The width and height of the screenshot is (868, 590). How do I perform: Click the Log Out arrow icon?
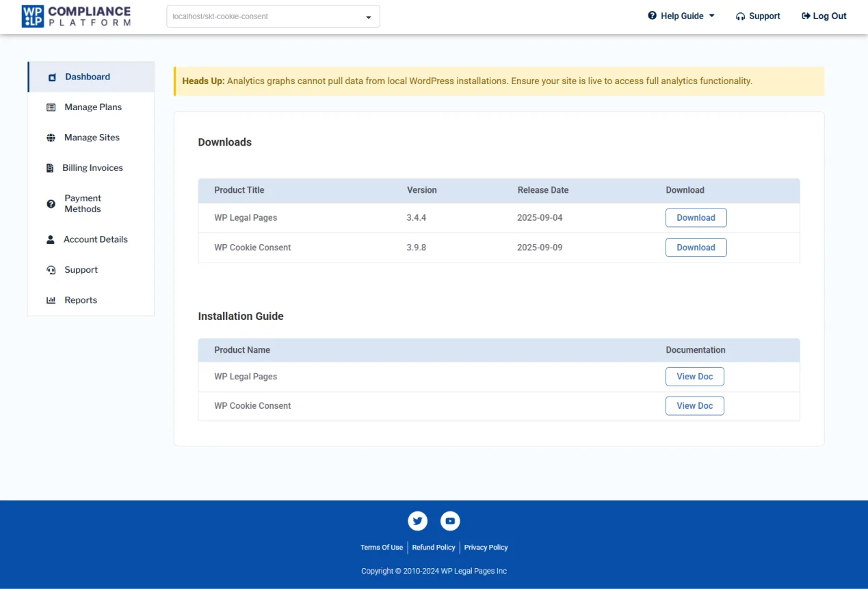click(806, 16)
